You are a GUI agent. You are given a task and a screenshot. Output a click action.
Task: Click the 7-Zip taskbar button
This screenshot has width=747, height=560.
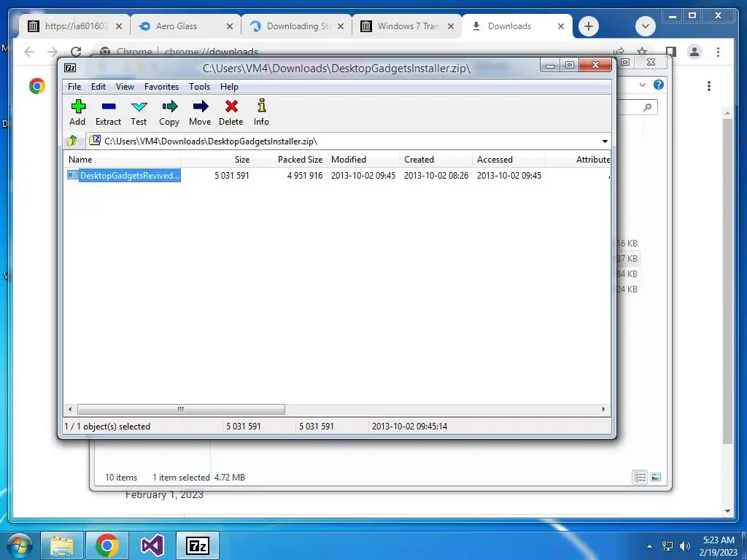coord(198,545)
